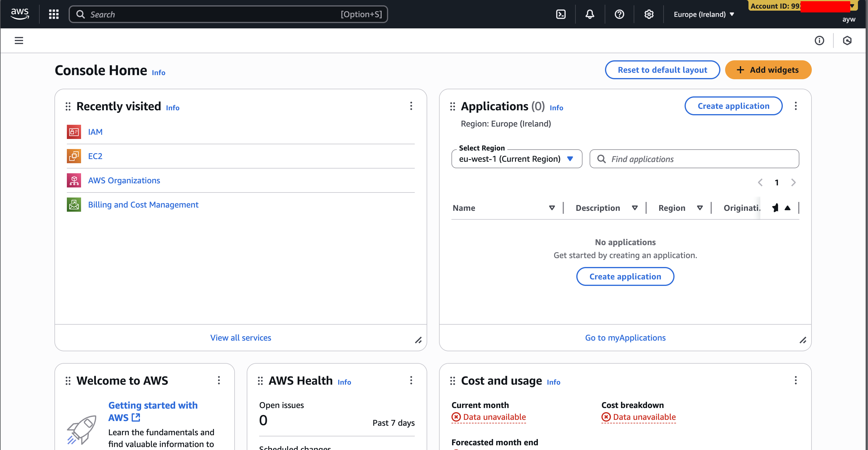Open the Europe (Ireland) region dropdown
The width and height of the screenshot is (868, 450).
point(704,14)
